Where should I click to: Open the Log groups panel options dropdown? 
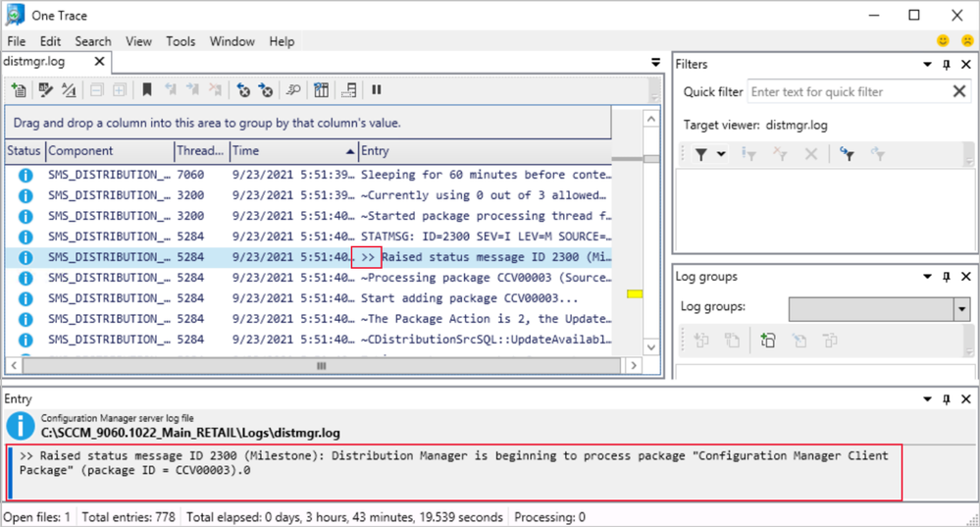coord(927,277)
